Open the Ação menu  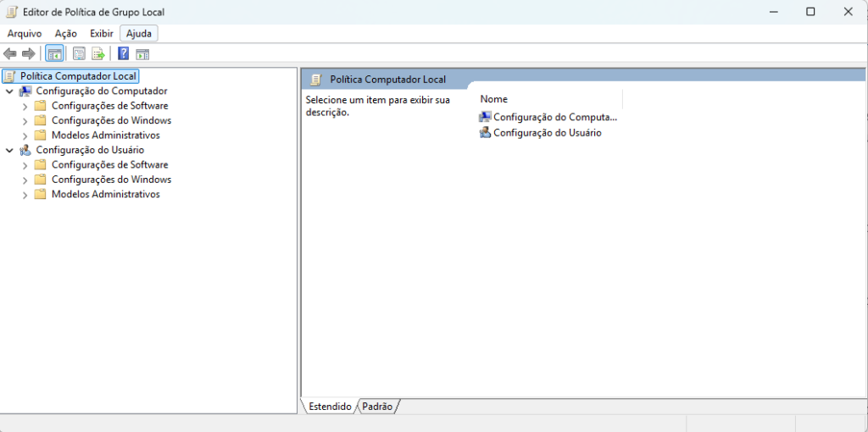[x=66, y=34]
